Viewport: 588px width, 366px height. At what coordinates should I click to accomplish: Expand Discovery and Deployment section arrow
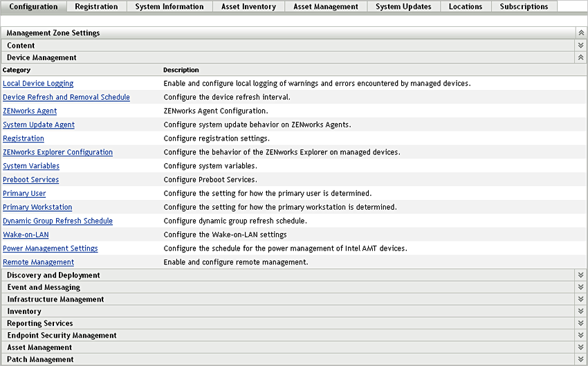[x=580, y=275]
